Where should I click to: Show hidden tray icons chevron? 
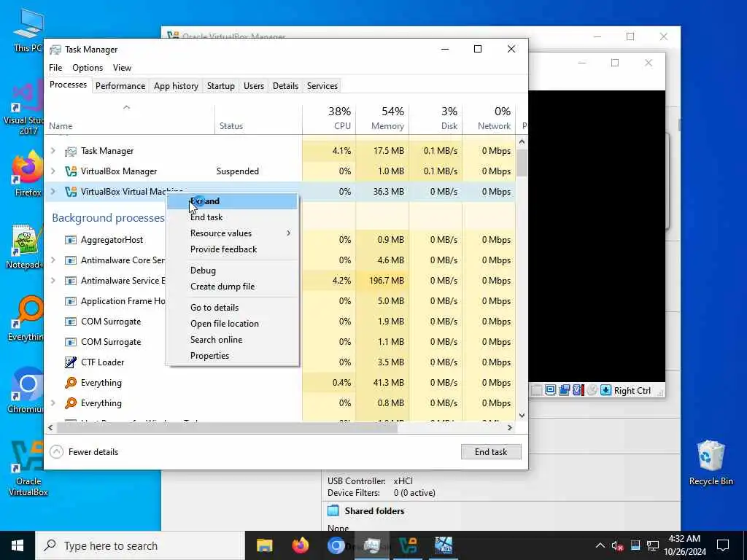click(x=600, y=545)
